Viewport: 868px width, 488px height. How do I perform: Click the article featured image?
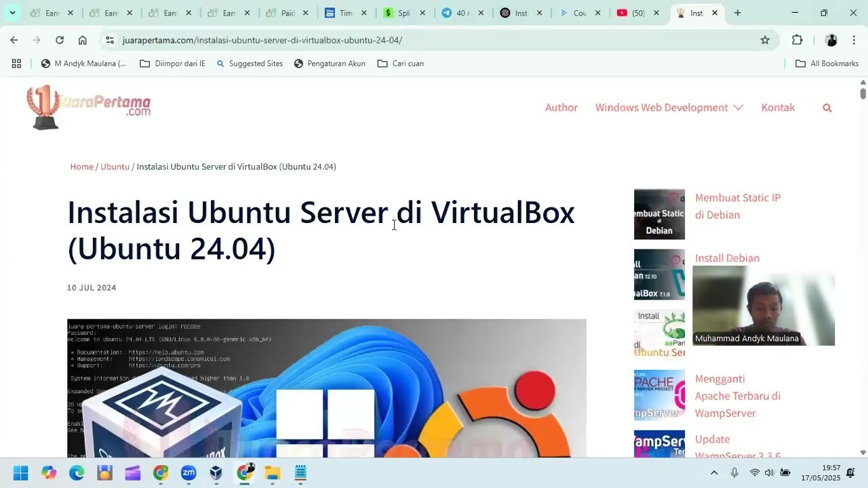tap(327, 388)
